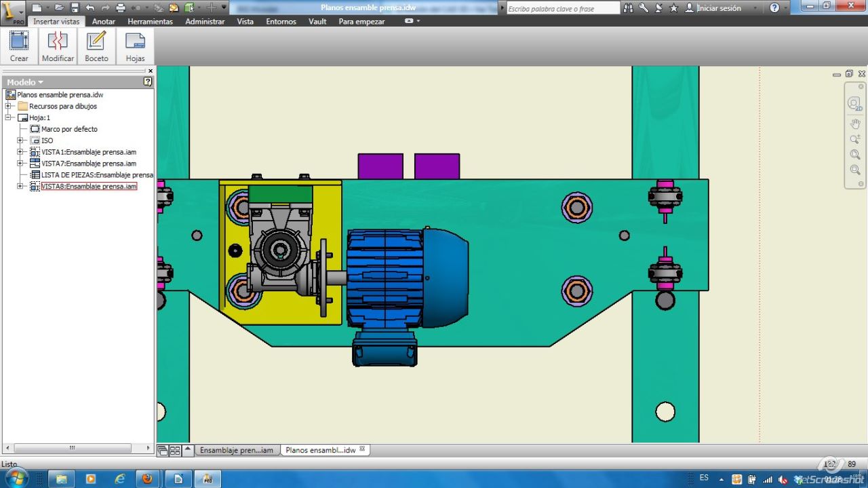Open Windows Explorer from taskbar
Viewport: 868px width, 488px height.
pyautogui.click(x=61, y=478)
